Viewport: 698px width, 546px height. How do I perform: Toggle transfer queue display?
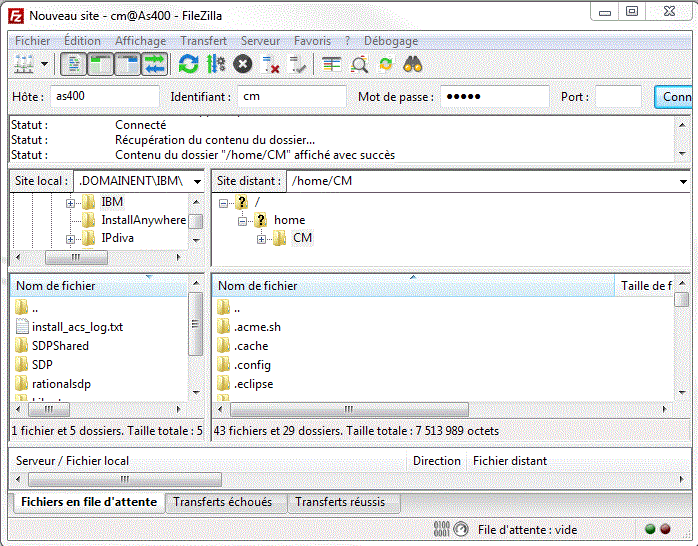pos(154,64)
